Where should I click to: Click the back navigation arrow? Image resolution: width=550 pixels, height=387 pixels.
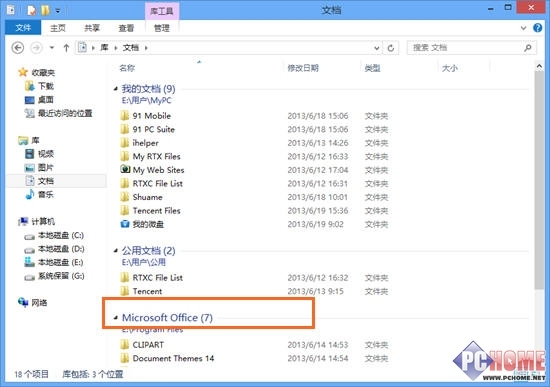point(18,48)
